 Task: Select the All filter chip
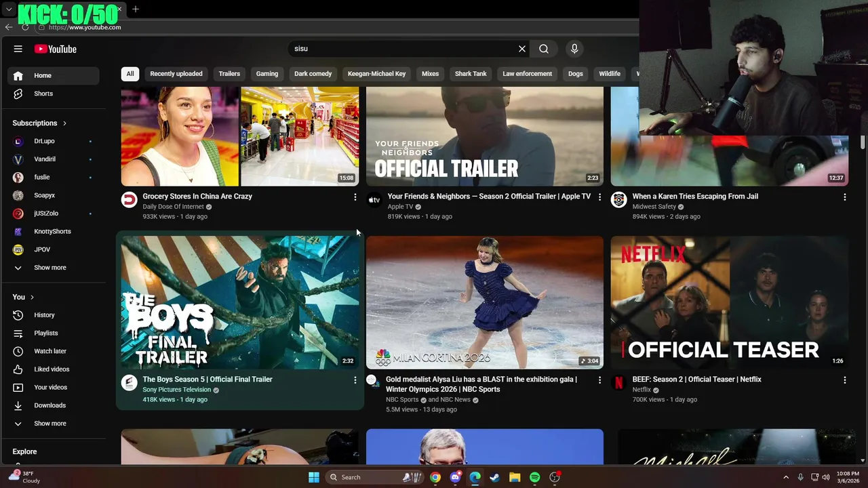coord(130,74)
